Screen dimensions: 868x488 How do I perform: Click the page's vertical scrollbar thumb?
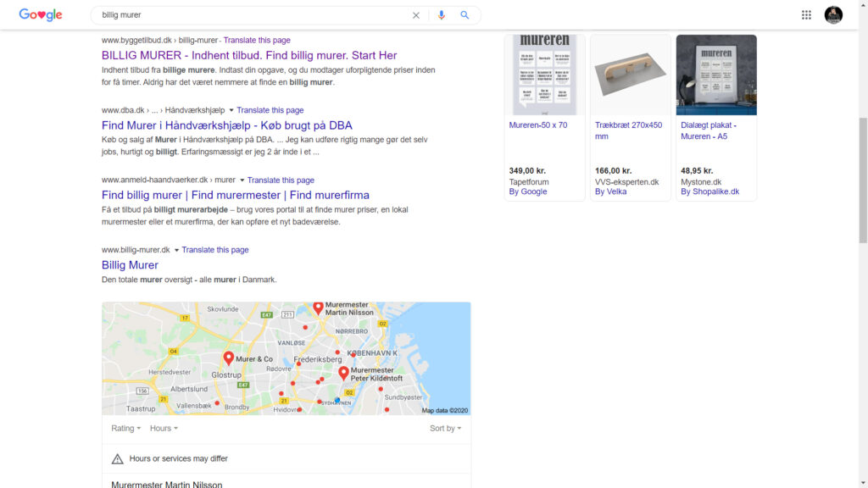tap(863, 180)
